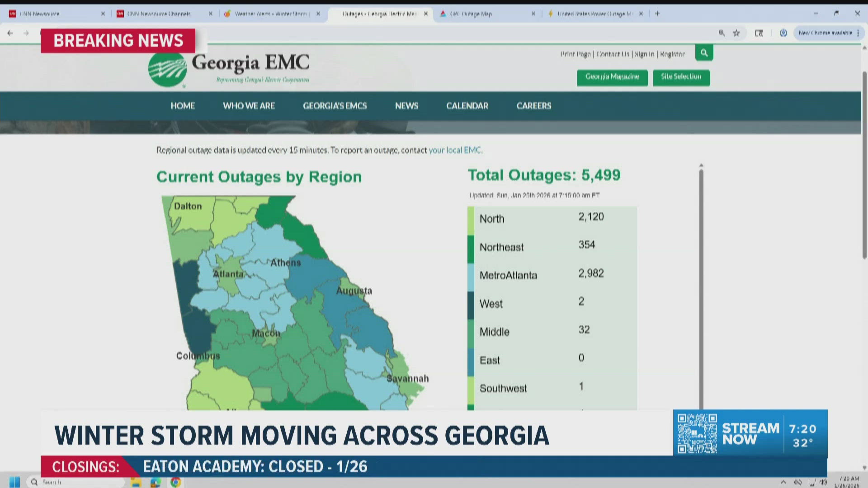Click the forward navigation arrow
868x488 pixels.
(26, 33)
